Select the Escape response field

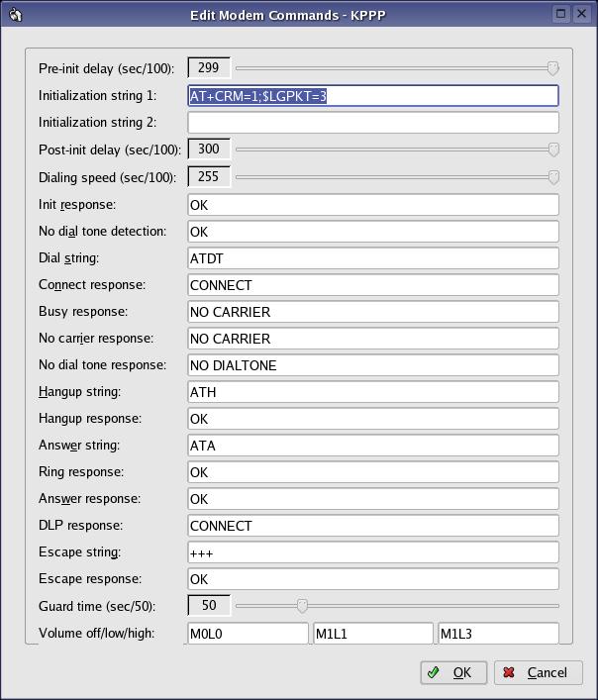tap(373, 579)
